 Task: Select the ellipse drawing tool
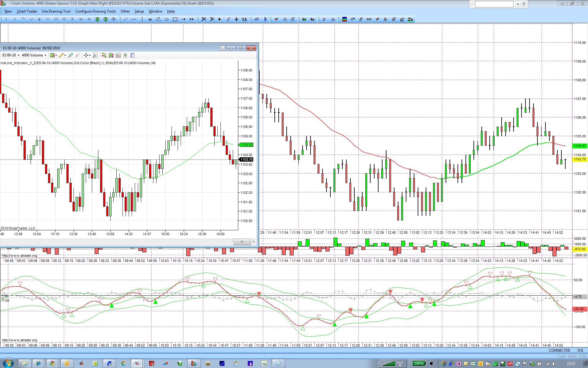point(167,19)
